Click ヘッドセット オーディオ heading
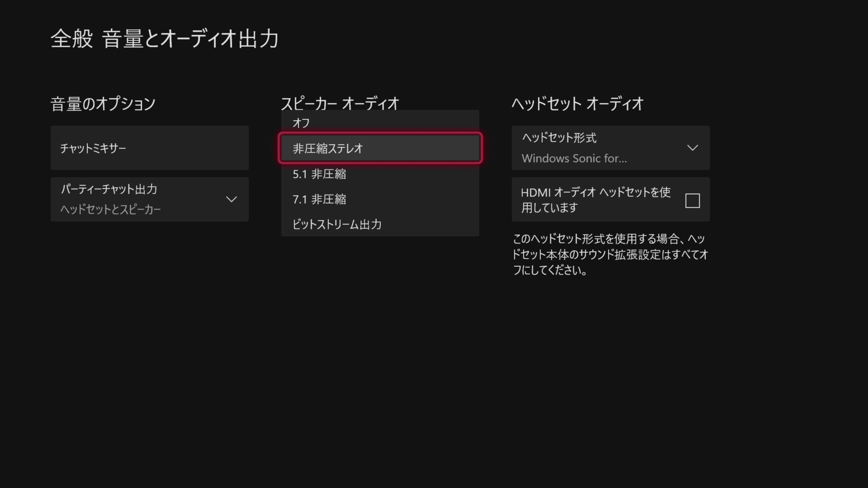Viewport: 868px width, 488px height. (577, 103)
